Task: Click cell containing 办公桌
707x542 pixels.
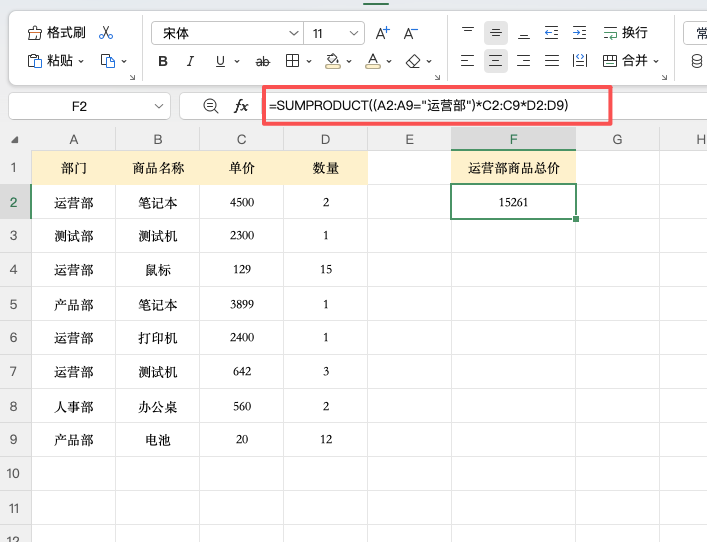Action: 158,406
